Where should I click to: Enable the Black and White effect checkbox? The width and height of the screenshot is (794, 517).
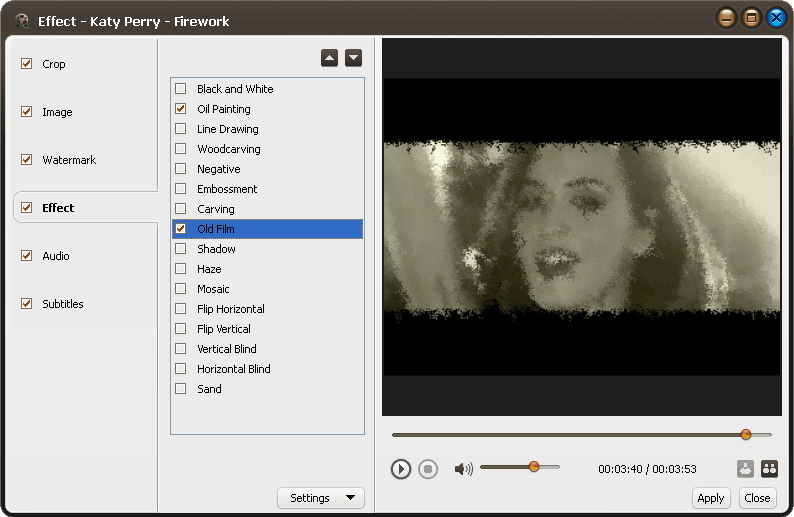[x=181, y=89]
